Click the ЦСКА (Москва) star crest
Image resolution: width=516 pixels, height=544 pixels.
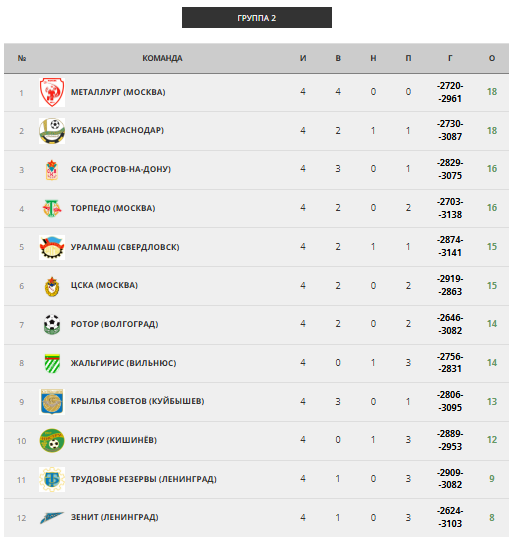click(x=52, y=286)
